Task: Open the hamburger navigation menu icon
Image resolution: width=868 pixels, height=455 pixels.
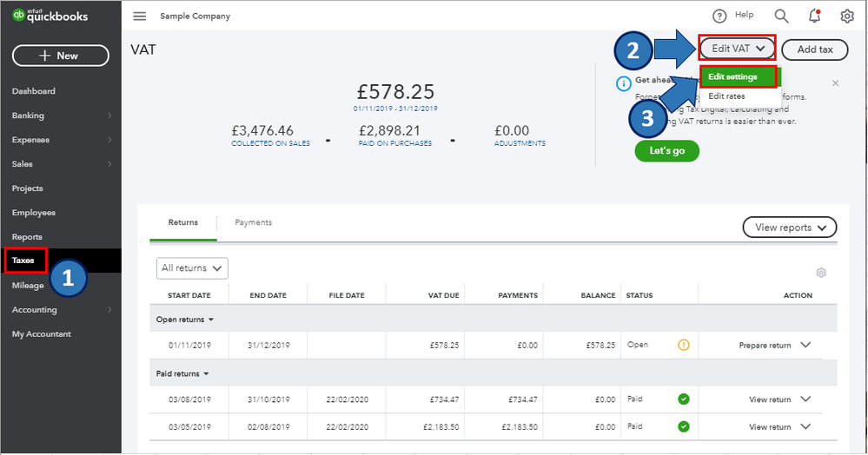Action: 140,16
